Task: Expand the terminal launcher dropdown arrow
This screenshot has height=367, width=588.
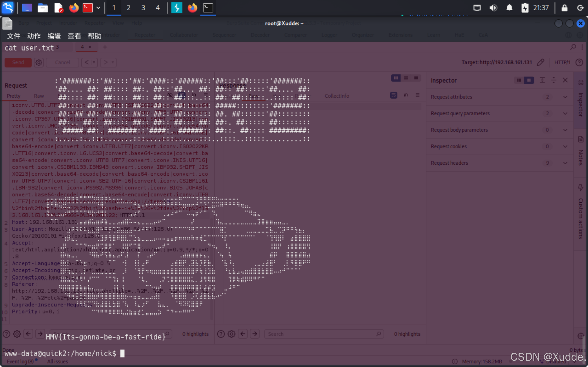Action: [98, 8]
